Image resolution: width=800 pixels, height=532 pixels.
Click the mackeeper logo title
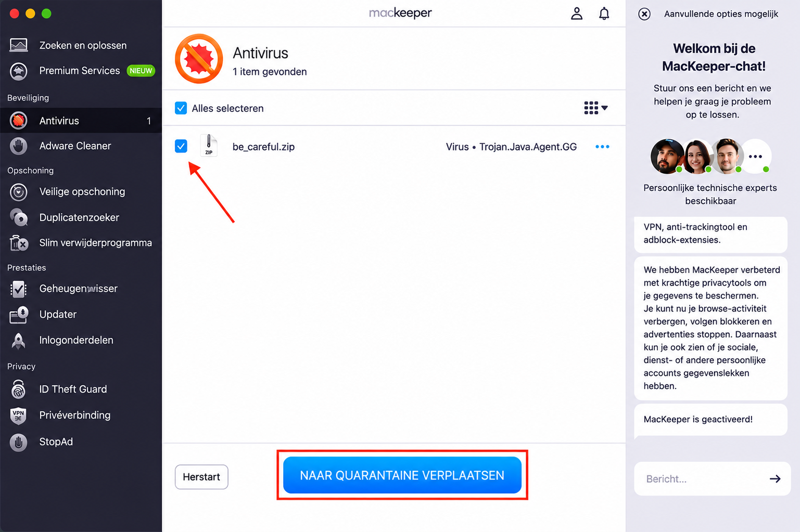coord(400,13)
